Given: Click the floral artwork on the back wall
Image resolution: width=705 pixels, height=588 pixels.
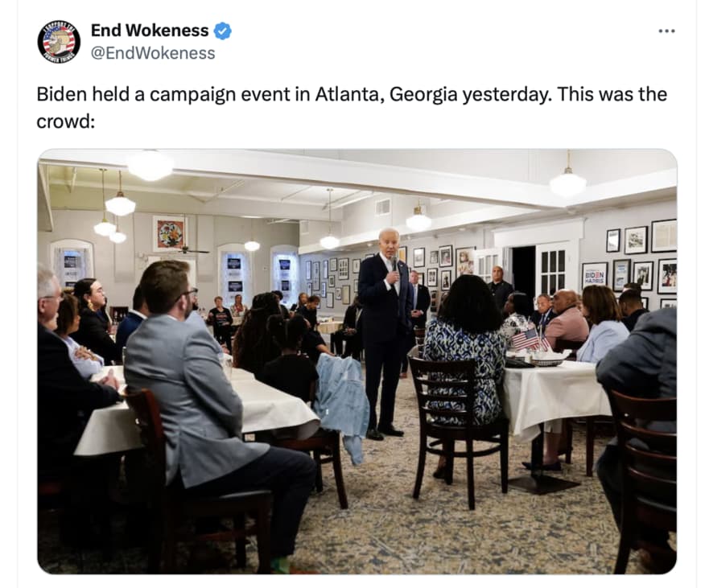Looking at the screenshot, I should pos(169,234).
